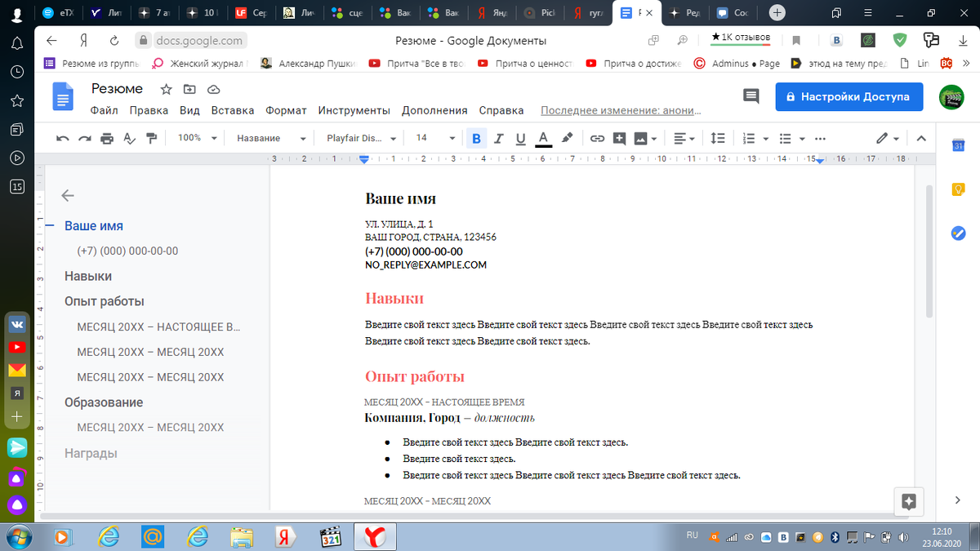980x551 pixels.
Task: Open the zoom 100% dropdown
Action: (x=197, y=139)
